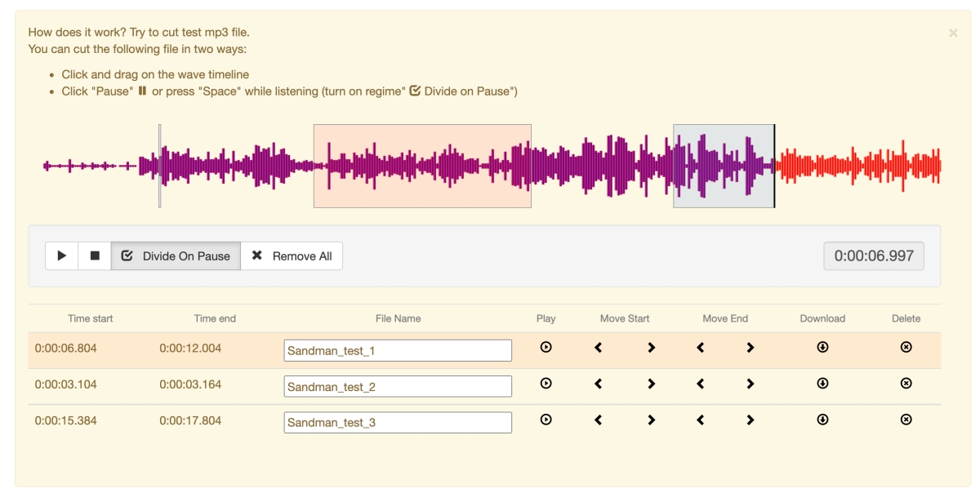Move Sandman_test_1 start time earlier

point(599,348)
